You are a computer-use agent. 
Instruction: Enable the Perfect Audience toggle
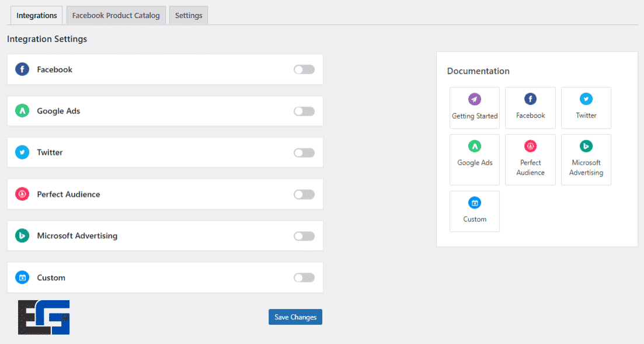point(304,194)
